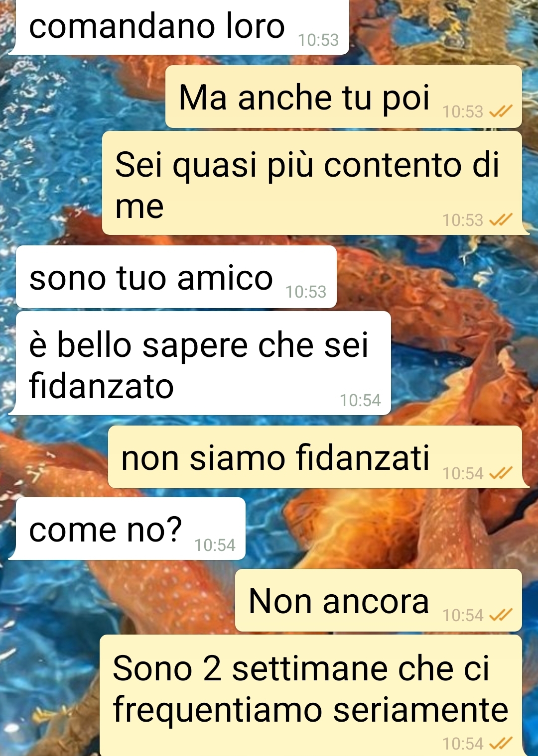Viewport: 538px width, 756px height.
Task: Click the 10:54 timestamp on 'come no?'
Action: [215, 545]
